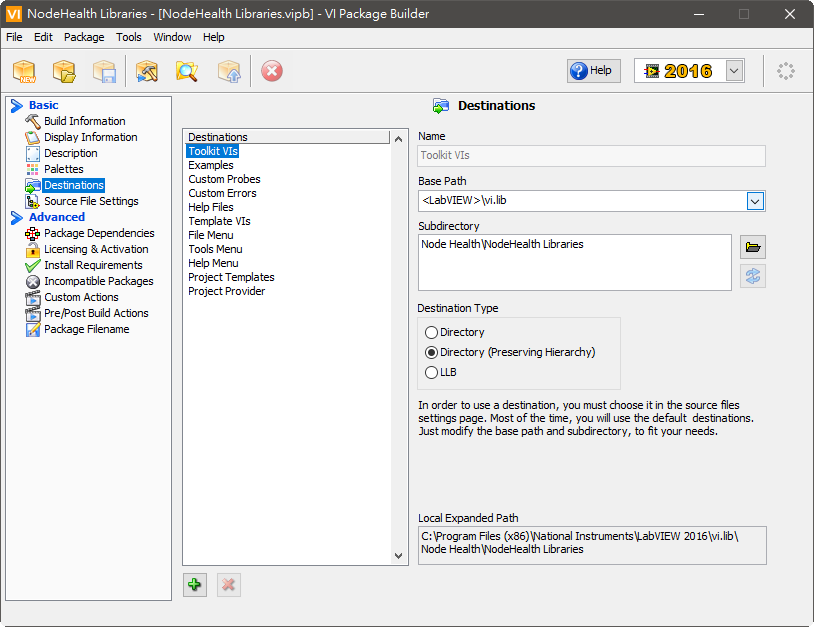Select Help Menu destination
The width and height of the screenshot is (814, 627).
point(213,263)
